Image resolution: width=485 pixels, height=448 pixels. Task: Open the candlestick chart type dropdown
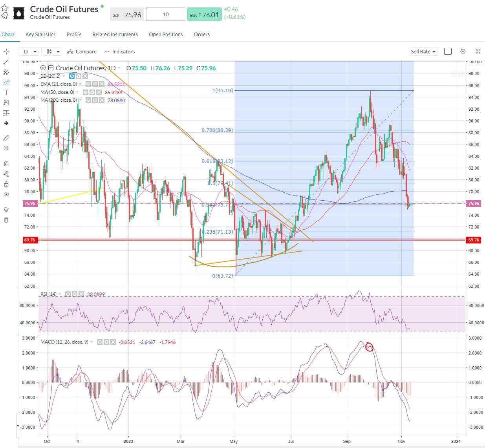(x=53, y=51)
